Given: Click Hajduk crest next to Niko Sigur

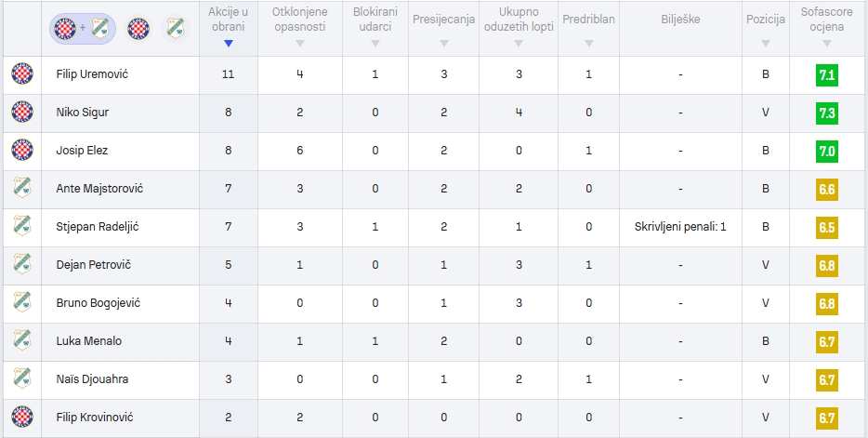Looking at the screenshot, I should point(22,113).
